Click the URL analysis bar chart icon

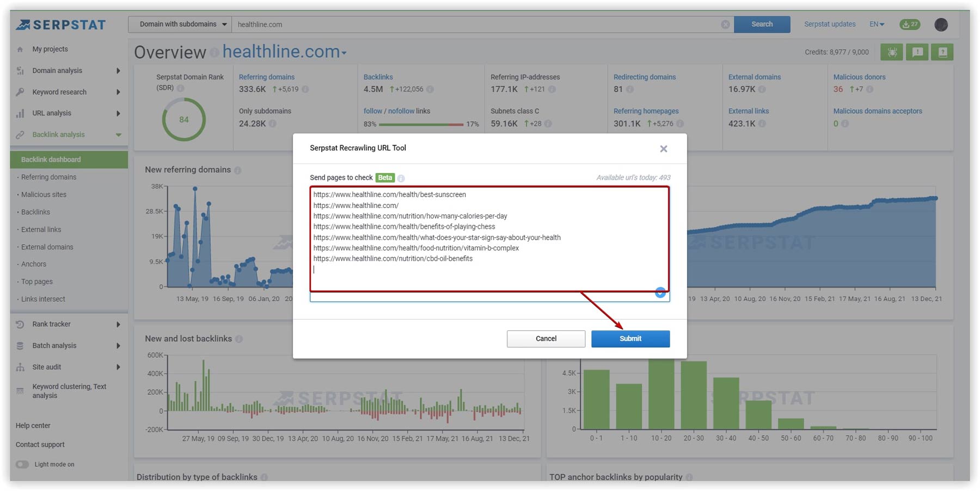[x=20, y=113]
